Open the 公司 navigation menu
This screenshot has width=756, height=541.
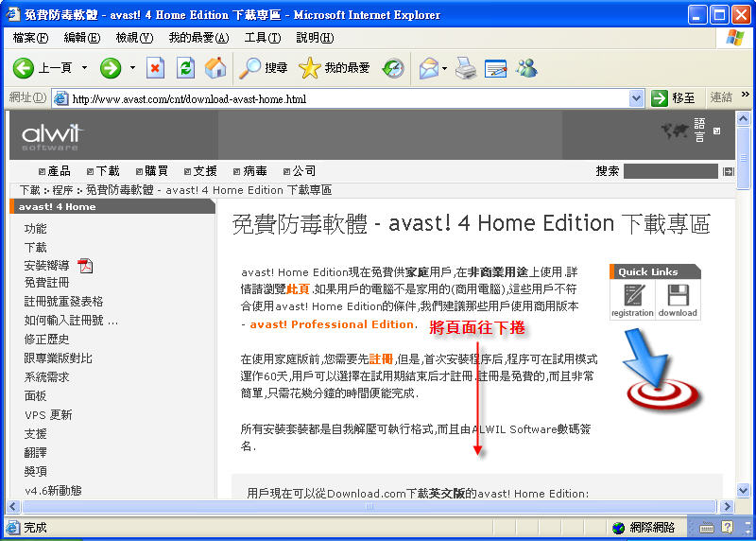(x=300, y=171)
